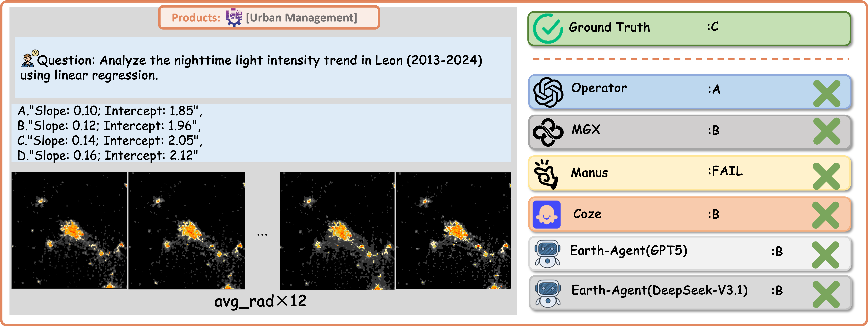
Task: Click the Earth-Agent(GPT5) robot icon
Action: [549, 253]
